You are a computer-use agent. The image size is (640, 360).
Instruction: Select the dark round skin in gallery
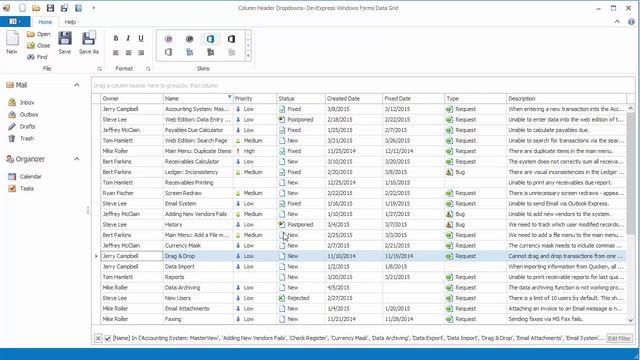[x=189, y=39]
